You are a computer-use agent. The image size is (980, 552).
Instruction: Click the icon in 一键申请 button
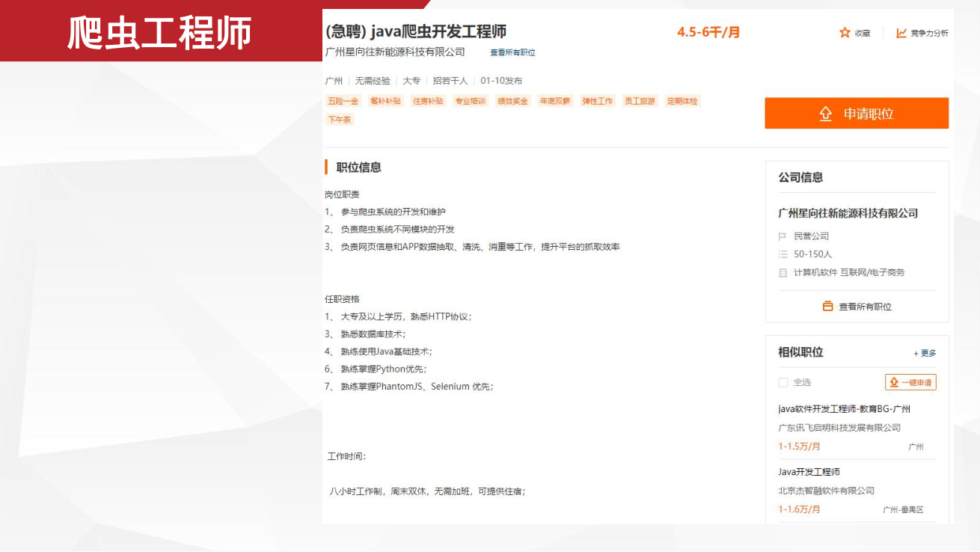click(893, 382)
